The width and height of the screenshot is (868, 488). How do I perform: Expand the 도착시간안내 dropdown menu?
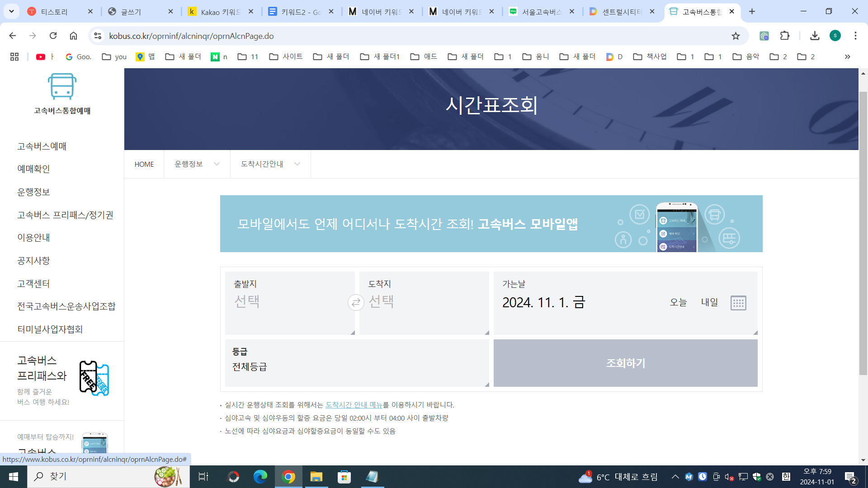pos(270,164)
